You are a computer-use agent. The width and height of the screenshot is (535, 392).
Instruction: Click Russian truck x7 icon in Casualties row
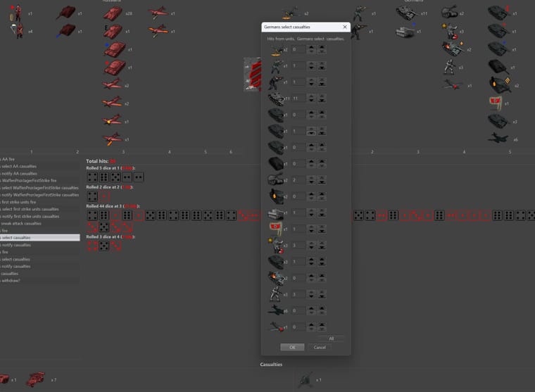click(35, 379)
